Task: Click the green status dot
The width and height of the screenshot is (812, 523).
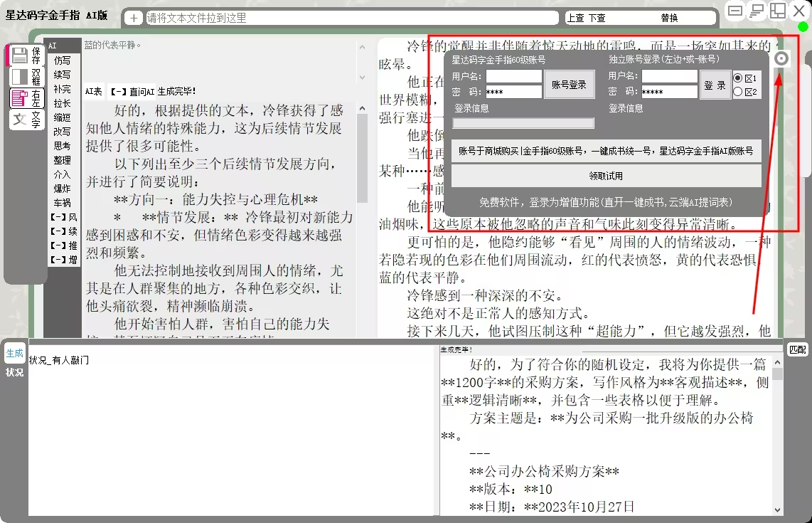Action: point(803,26)
